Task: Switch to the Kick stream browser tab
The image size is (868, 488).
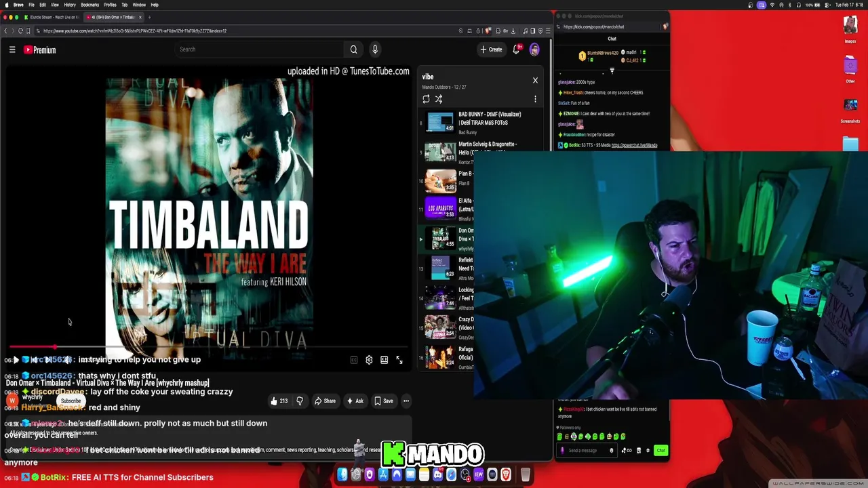Action: [x=51, y=17]
